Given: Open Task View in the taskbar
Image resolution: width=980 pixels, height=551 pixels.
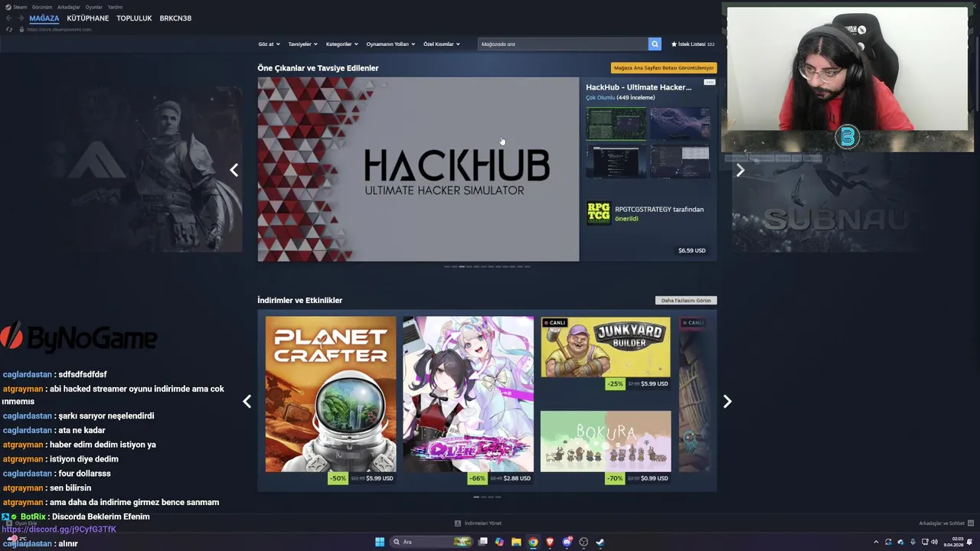Looking at the screenshot, I should pos(483,542).
